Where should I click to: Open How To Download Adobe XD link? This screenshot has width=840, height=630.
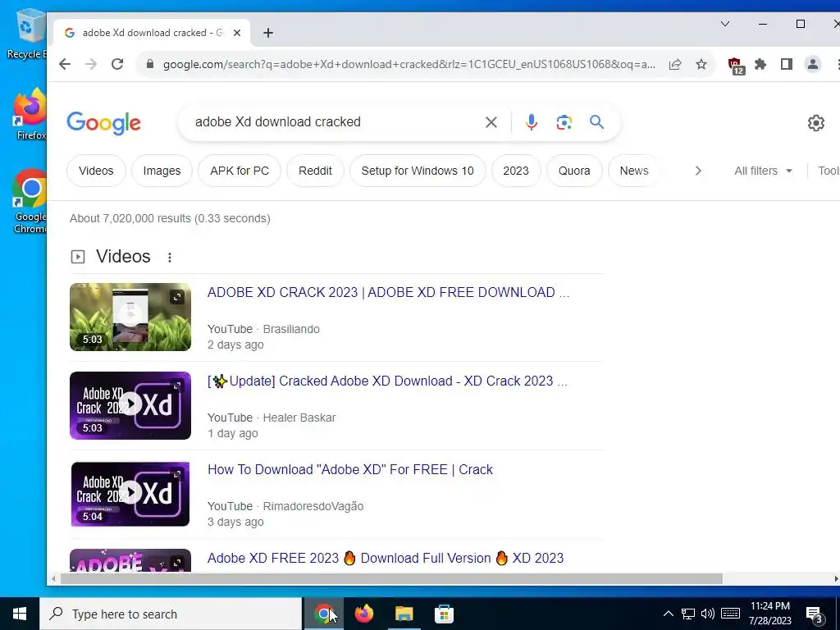click(x=349, y=470)
